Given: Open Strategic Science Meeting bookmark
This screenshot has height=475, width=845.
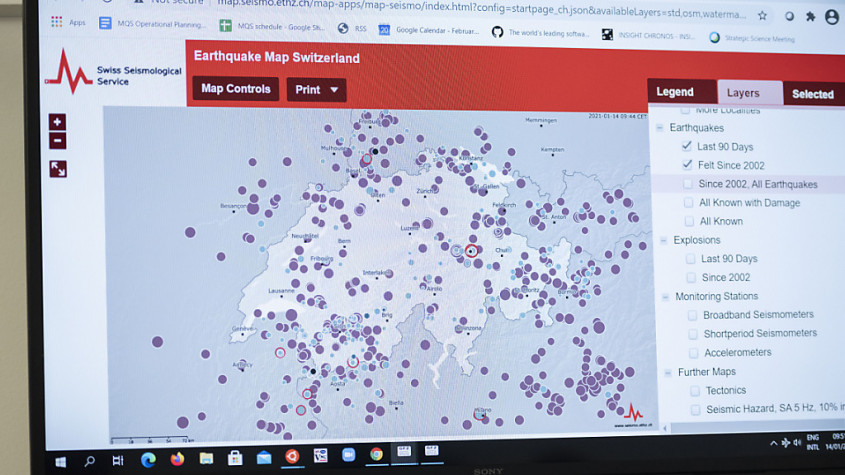Looking at the screenshot, I should (x=752, y=38).
